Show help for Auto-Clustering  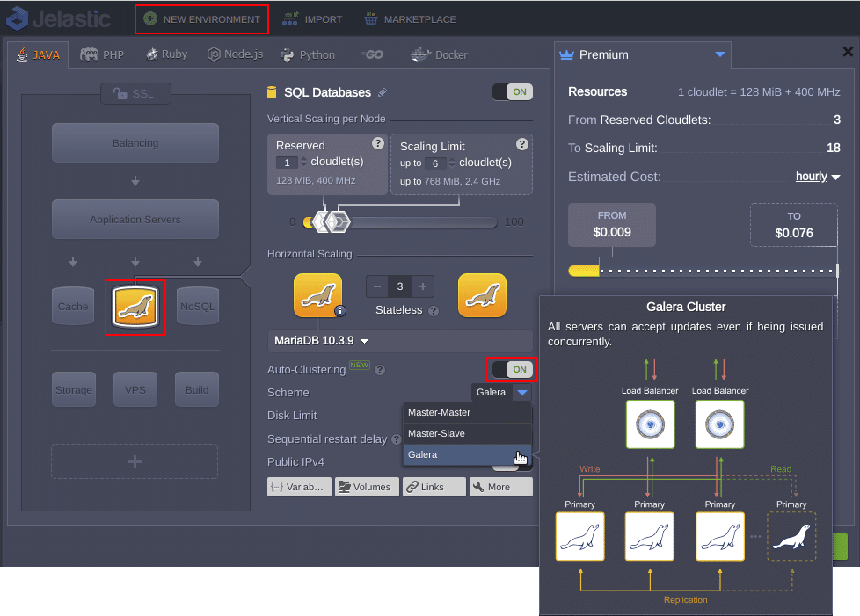380,370
